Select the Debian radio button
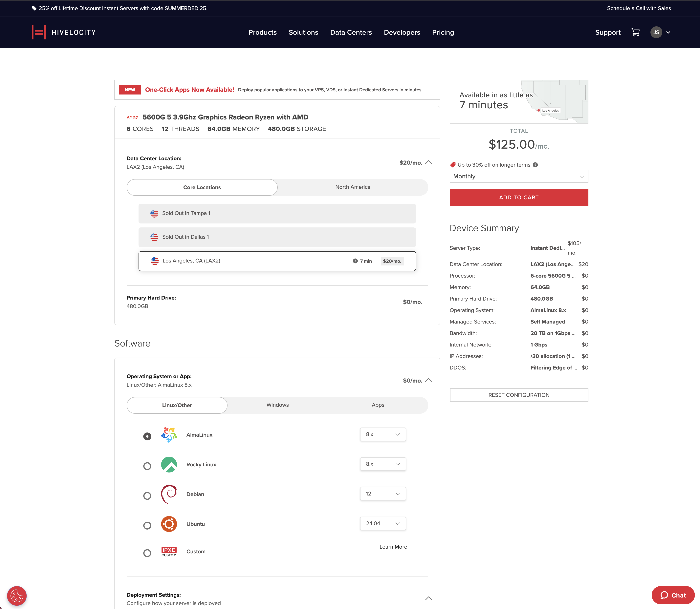Screen dimensions: 700x609 (x=147, y=496)
